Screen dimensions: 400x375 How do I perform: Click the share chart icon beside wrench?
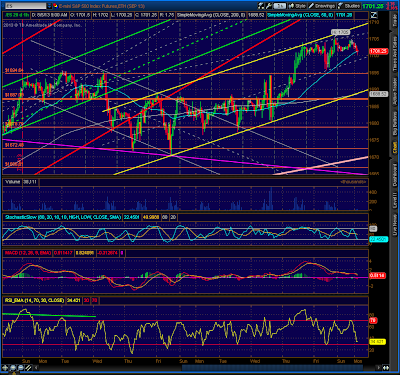pyautogui.click(x=261, y=6)
